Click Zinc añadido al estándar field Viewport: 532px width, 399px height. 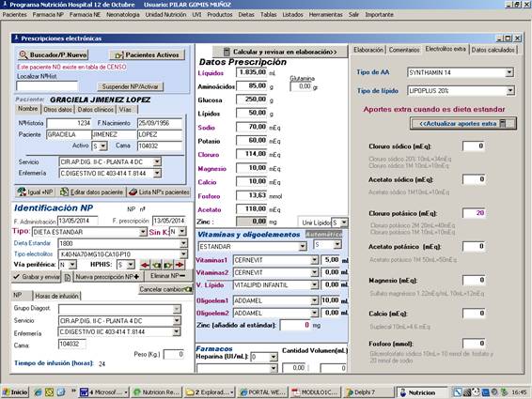coord(294,325)
